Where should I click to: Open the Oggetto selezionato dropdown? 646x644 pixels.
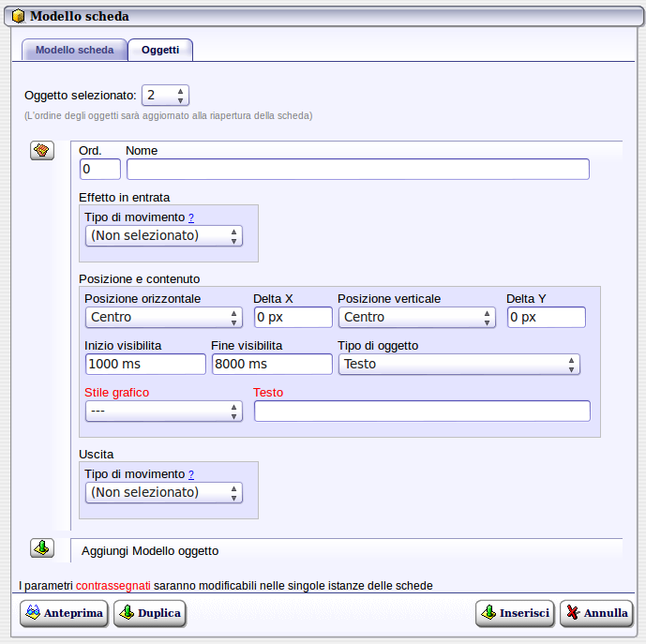pos(165,95)
